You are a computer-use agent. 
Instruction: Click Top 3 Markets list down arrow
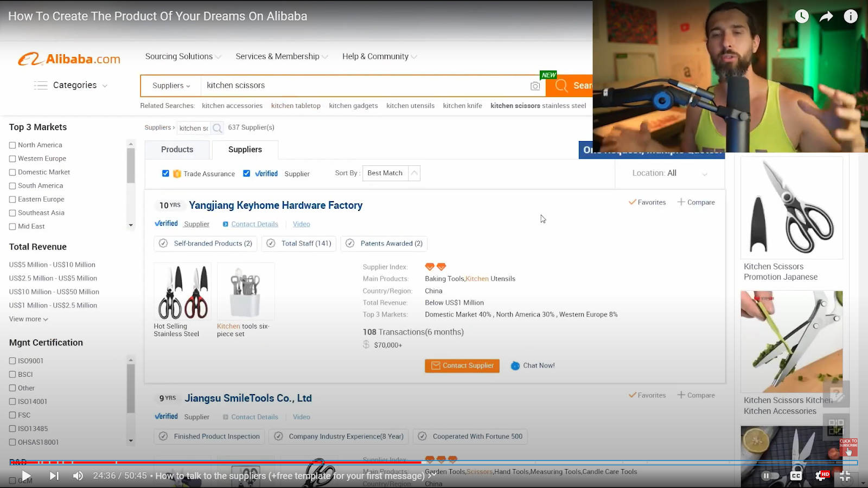[131, 225]
